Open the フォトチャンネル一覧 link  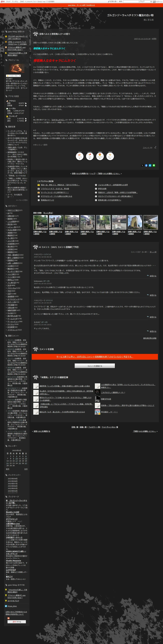(x=110, y=427)
